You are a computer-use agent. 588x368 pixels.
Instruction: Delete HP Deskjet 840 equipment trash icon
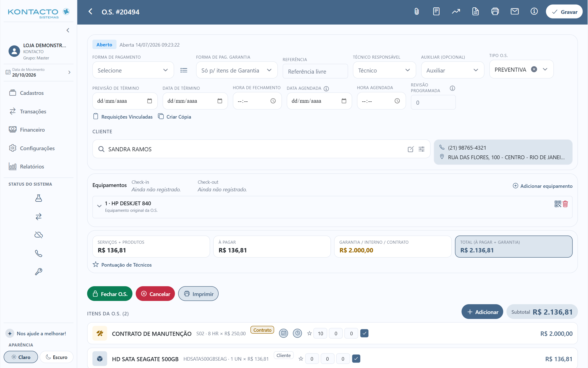(565, 204)
